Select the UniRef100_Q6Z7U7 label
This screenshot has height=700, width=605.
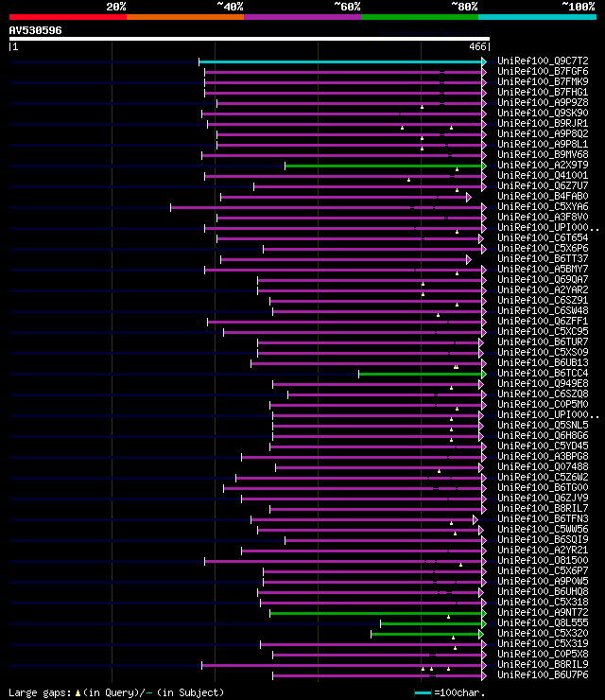point(543,185)
